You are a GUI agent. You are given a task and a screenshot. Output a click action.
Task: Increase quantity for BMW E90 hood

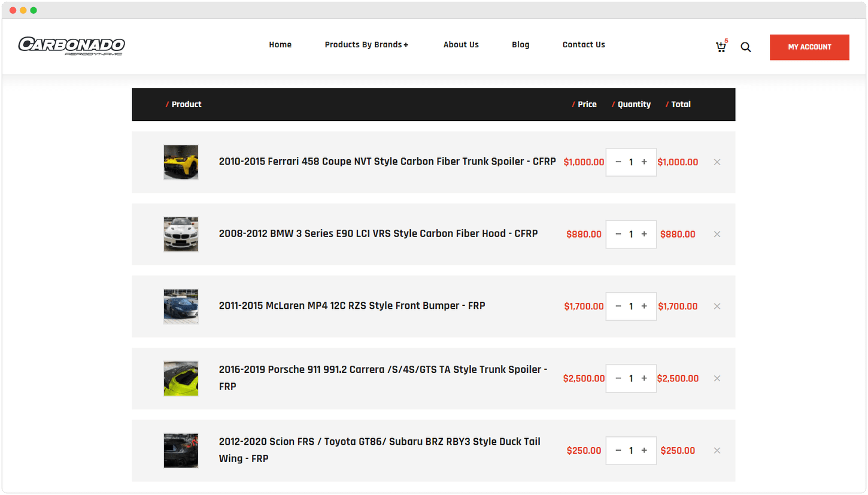pyautogui.click(x=644, y=234)
